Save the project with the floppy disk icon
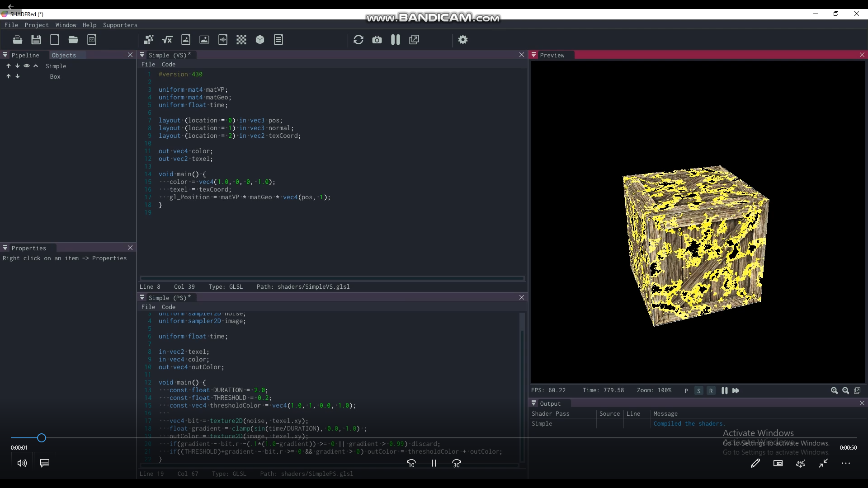868x488 pixels. [36, 40]
